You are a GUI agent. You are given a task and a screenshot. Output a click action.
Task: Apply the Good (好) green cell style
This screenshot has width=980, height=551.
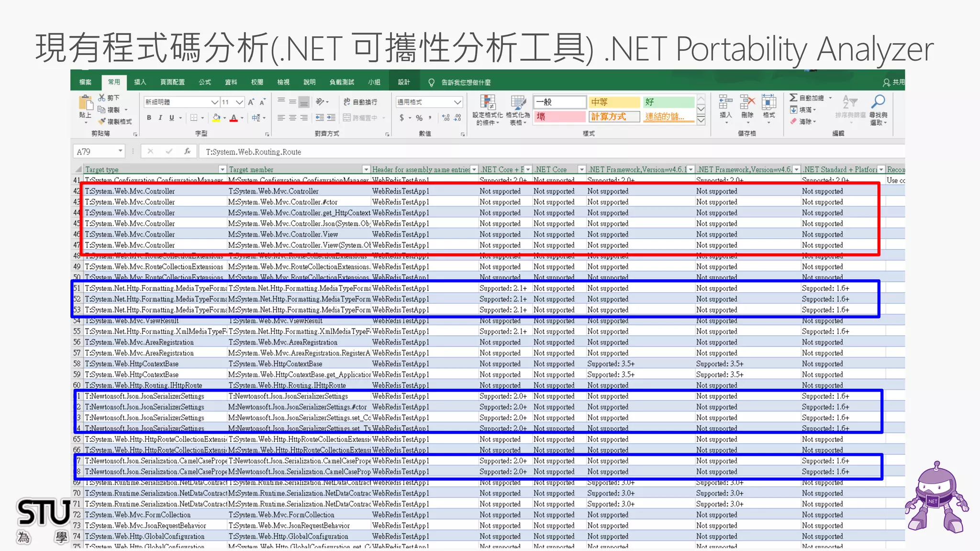[x=668, y=102]
